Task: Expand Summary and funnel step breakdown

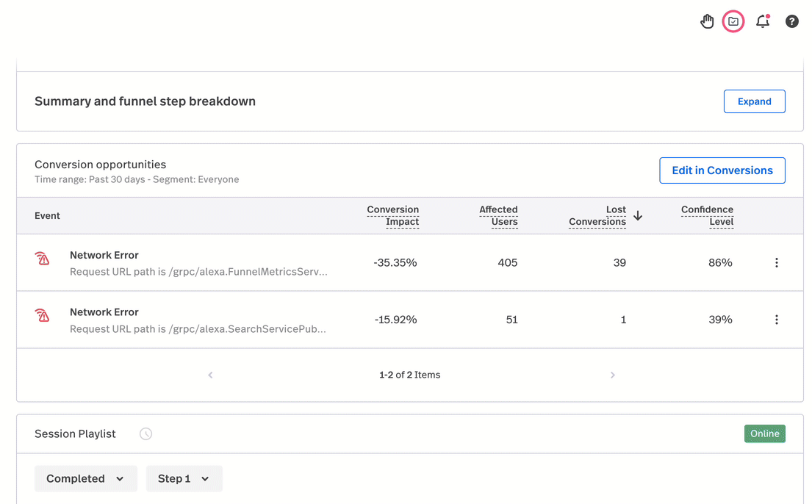Action: [754, 101]
